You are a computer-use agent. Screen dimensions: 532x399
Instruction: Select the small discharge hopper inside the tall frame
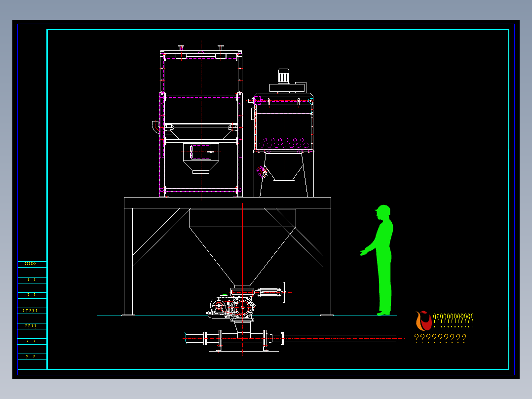pyautogui.click(x=201, y=158)
